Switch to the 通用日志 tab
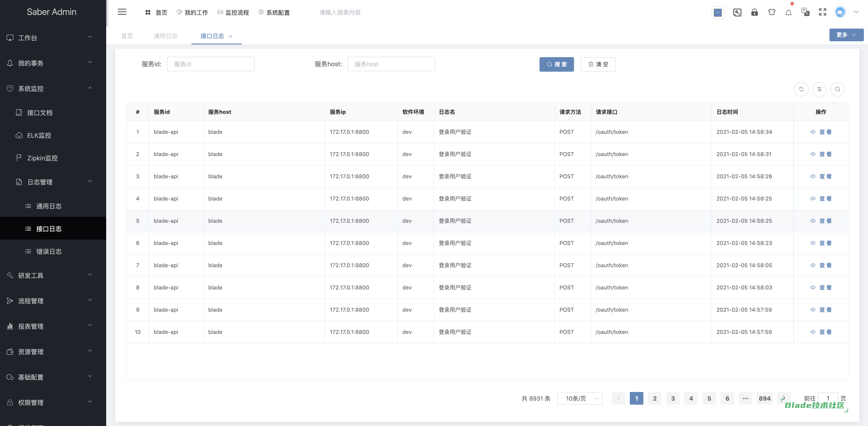 coord(165,36)
